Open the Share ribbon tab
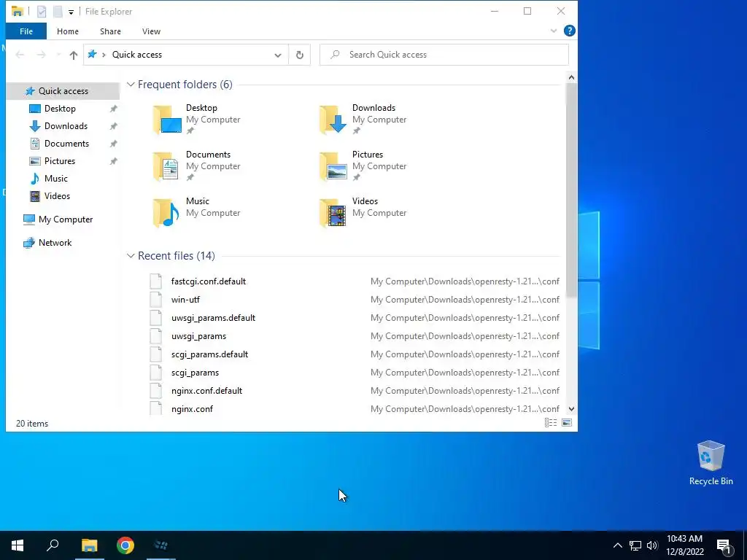 [x=110, y=31]
